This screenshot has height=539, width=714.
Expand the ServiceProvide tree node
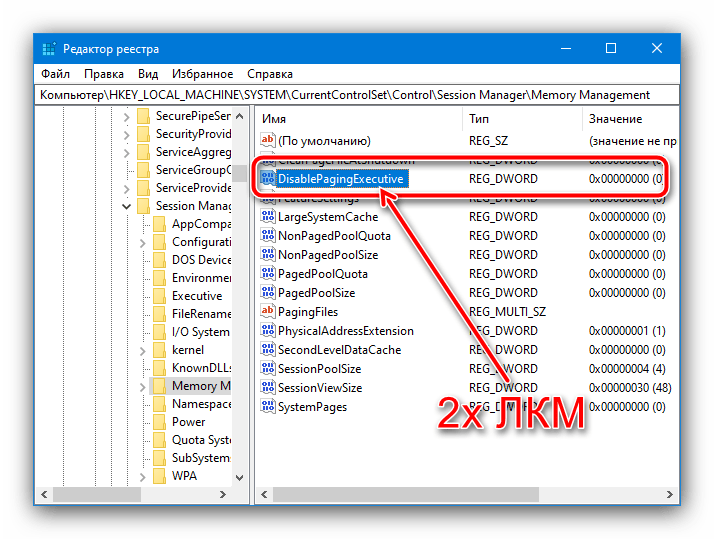(x=127, y=188)
